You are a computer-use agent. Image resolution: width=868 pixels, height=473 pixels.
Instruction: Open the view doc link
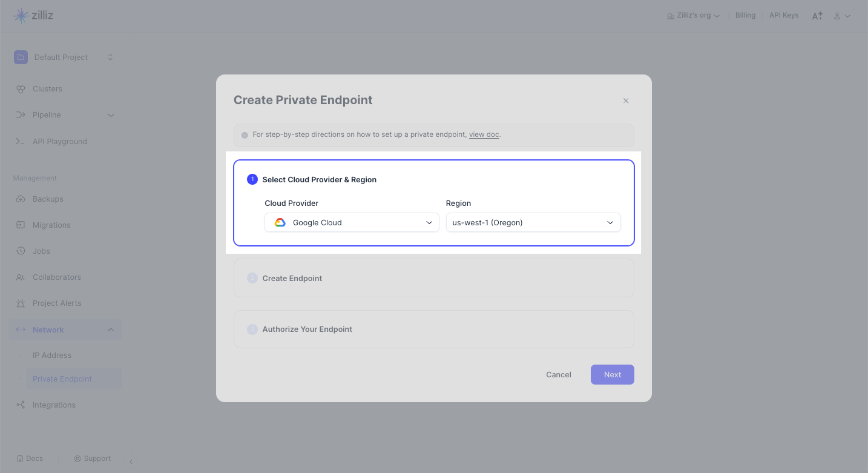tap(484, 134)
